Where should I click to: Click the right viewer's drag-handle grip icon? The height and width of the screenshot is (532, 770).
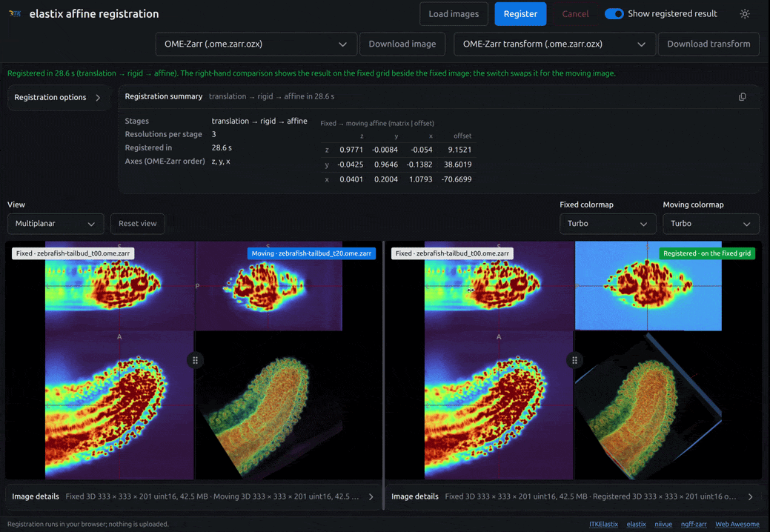[x=574, y=360]
